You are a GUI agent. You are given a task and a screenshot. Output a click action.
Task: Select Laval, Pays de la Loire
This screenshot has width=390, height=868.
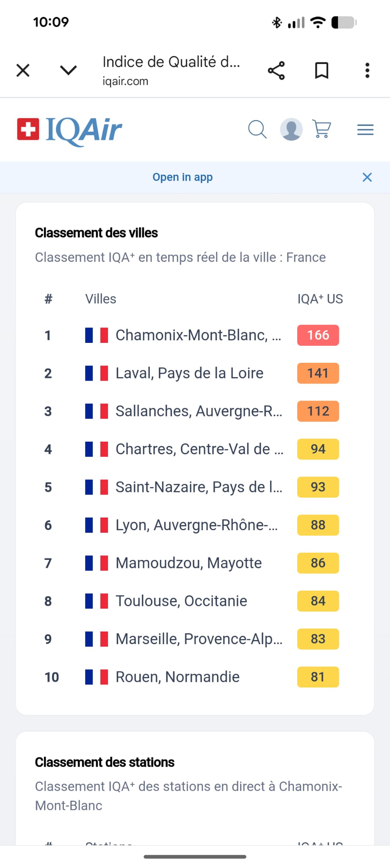point(189,373)
